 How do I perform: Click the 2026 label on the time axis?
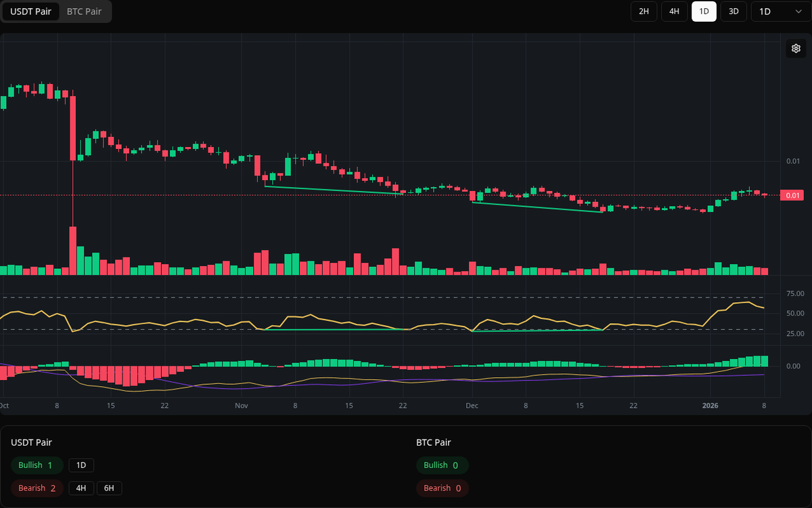pyautogui.click(x=710, y=405)
